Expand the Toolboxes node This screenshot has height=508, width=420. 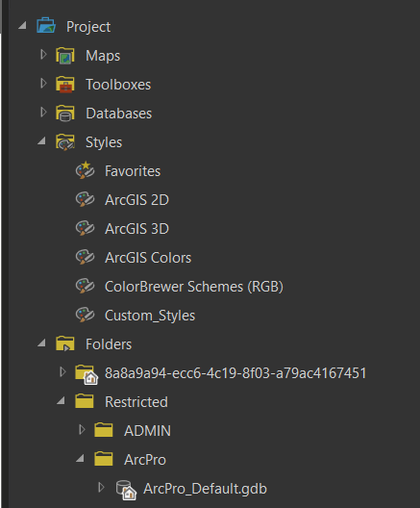pos(43,84)
